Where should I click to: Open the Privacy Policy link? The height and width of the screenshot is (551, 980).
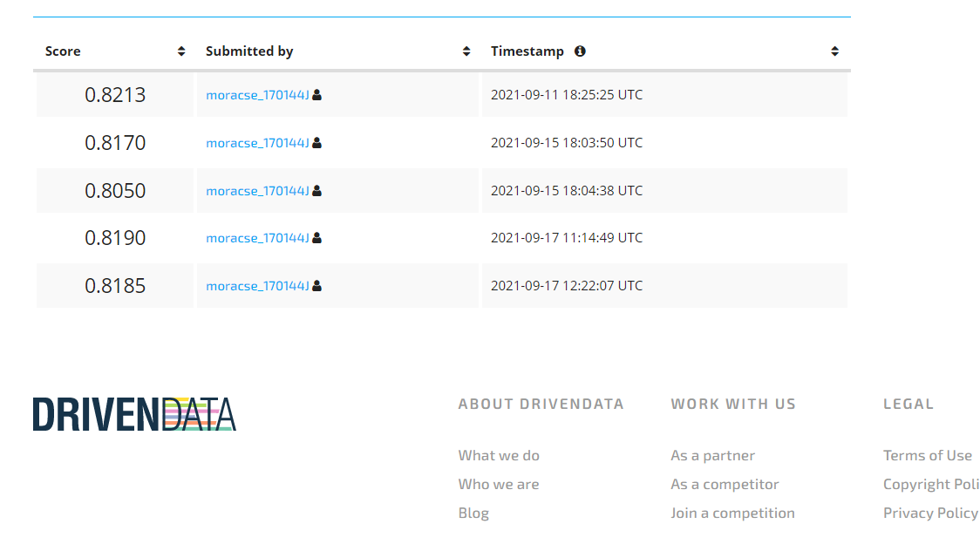point(930,513)
